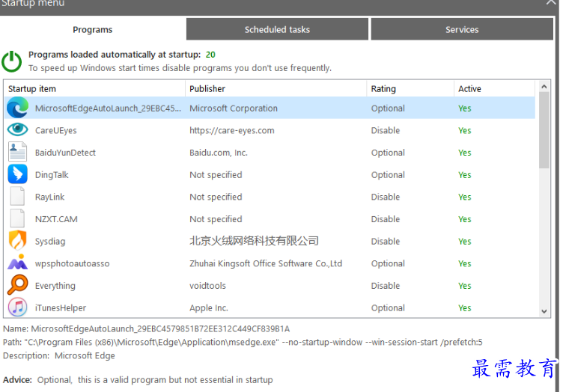This screenshot has height=392, width=563.
Task: Click the Description: Microsoft Edge line
Action: (59, 356)
